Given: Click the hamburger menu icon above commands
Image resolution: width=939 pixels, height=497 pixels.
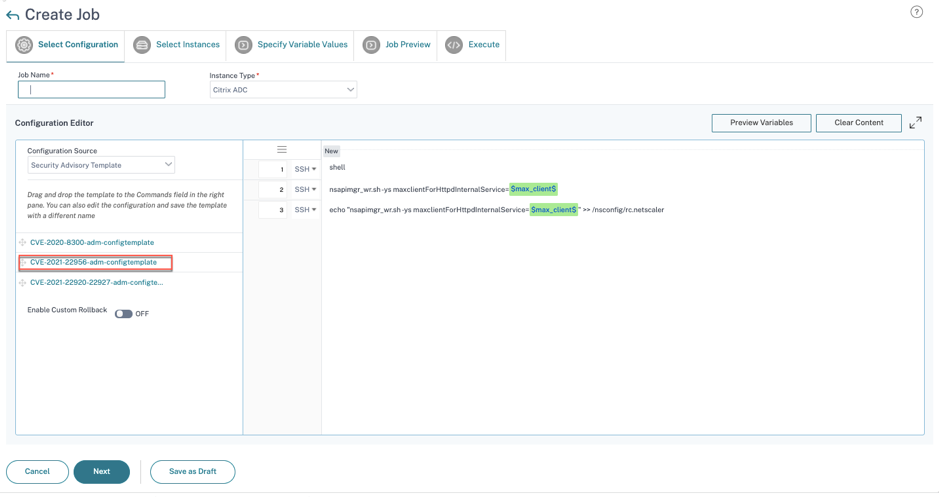Looking at the screenshot, I should coord(281,150).
